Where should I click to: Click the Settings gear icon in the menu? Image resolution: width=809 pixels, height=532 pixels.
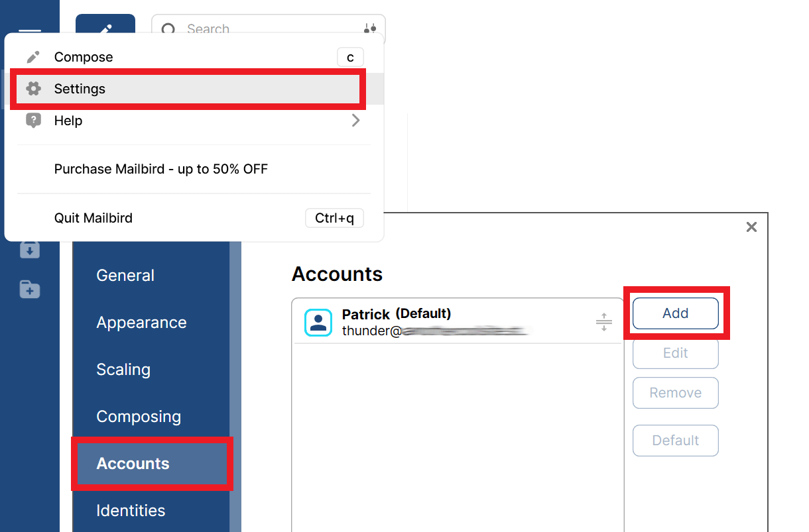(x=33, y=88)
